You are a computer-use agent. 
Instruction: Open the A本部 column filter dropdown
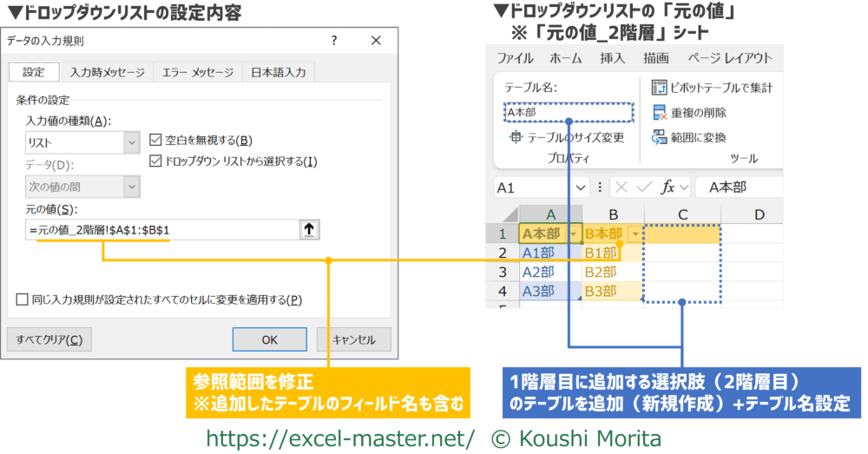[573, 234]
